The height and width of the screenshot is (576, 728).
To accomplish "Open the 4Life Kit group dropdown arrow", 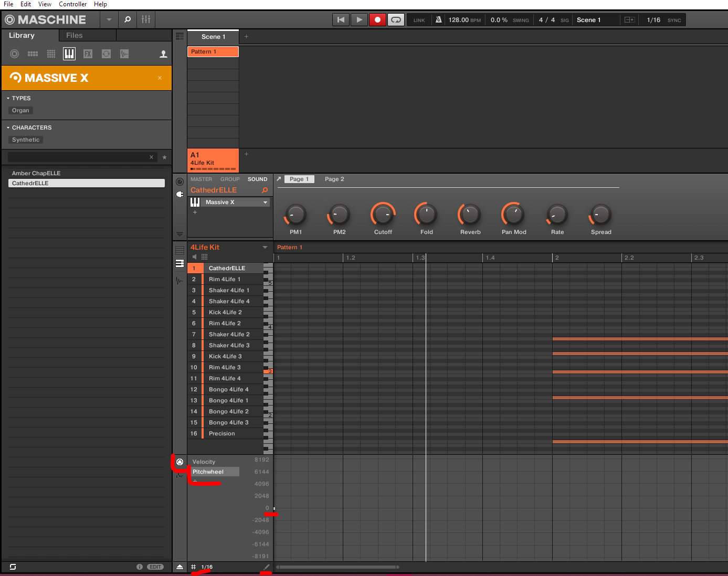I will click(265, 247).
